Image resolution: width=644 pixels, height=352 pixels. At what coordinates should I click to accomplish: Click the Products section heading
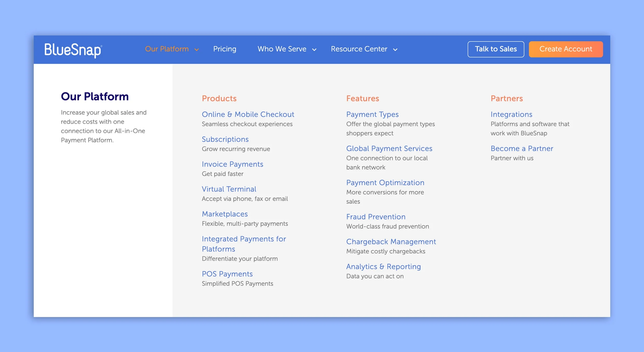[219, 99]
